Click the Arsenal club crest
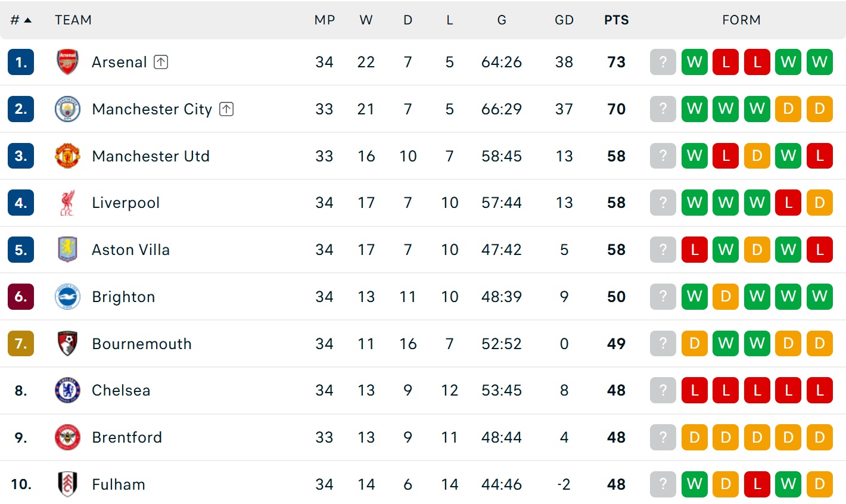Image resolution: width=846 pixels, height=504 pixels. [x=67, y=62]
